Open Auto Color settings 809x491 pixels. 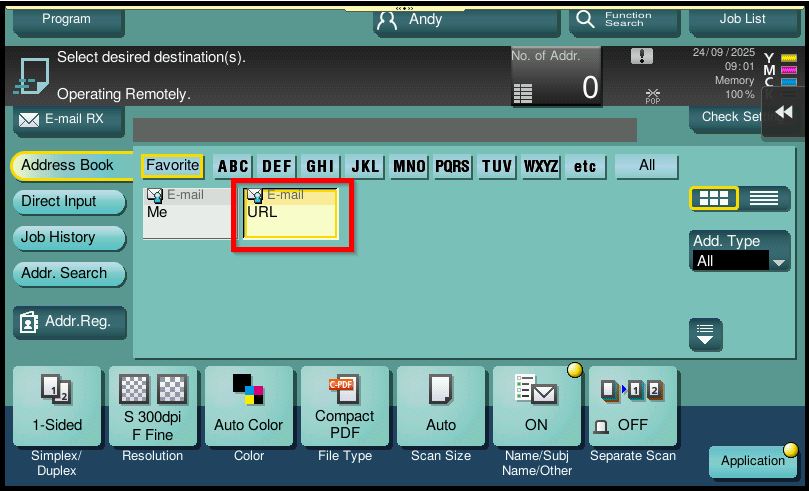pos(249,408)
